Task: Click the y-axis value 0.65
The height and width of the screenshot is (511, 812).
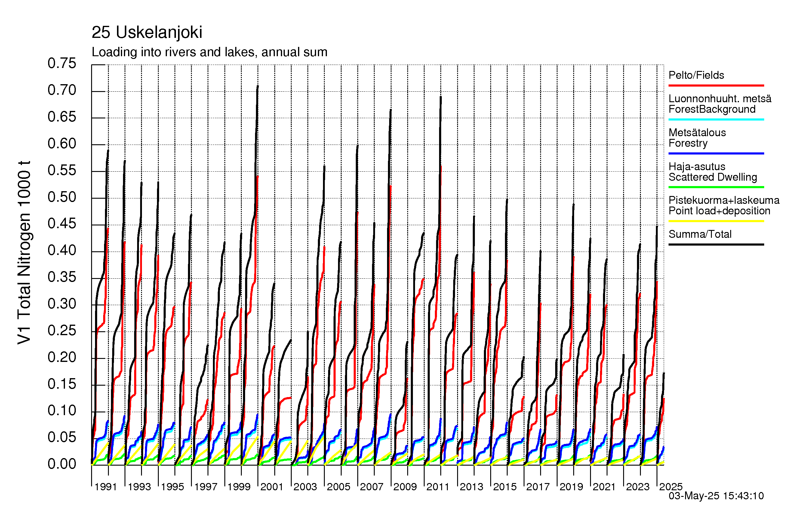Action: (62, 117)
